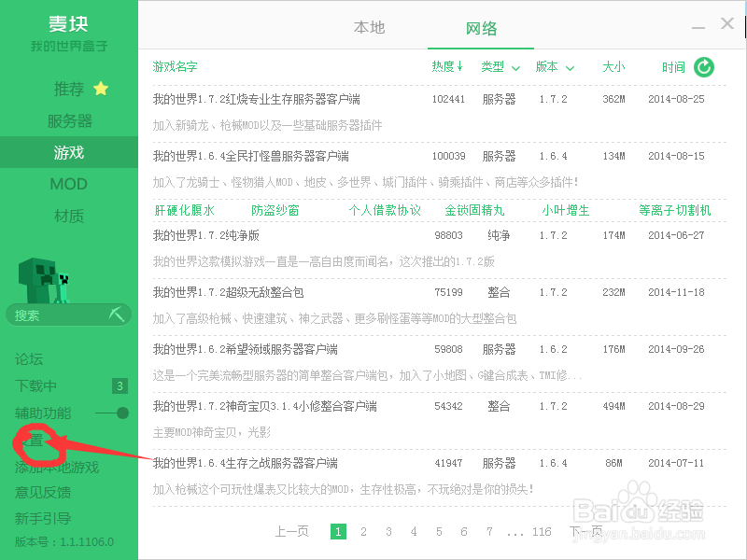The image size is (747, 560).
Task: Click the star icon beside 推荐
Action: (98, 87)
